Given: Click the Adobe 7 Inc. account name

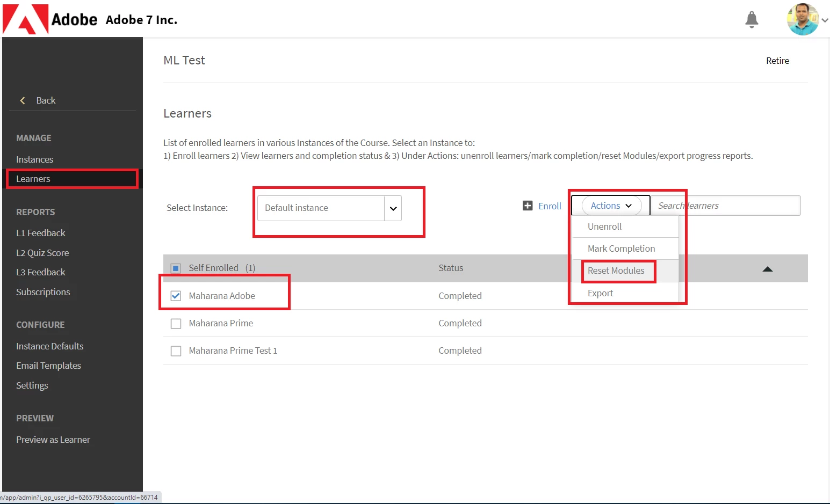Looking at the screenshot, I should coord(141,20).
